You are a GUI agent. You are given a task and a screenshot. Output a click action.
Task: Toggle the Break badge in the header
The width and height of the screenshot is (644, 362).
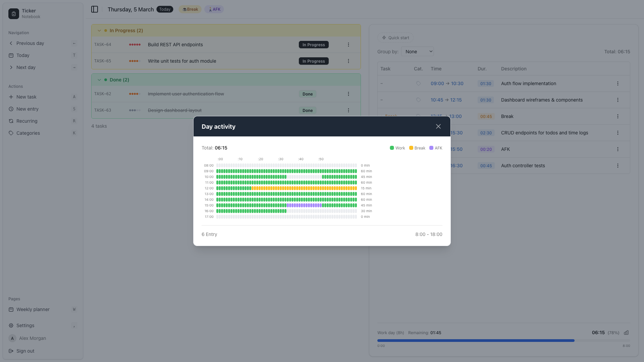(x=190, y=9)
